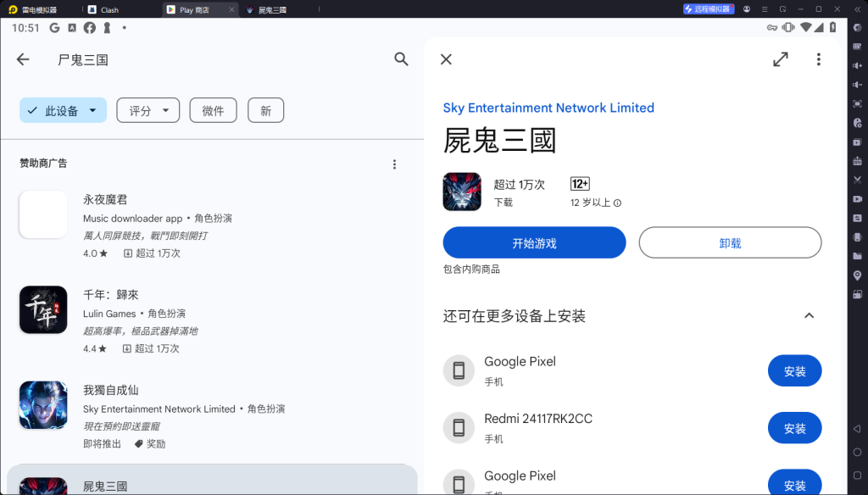Open the Sky Entertainment Network Limited developer link
868x495 pixels.
[548, 108]
